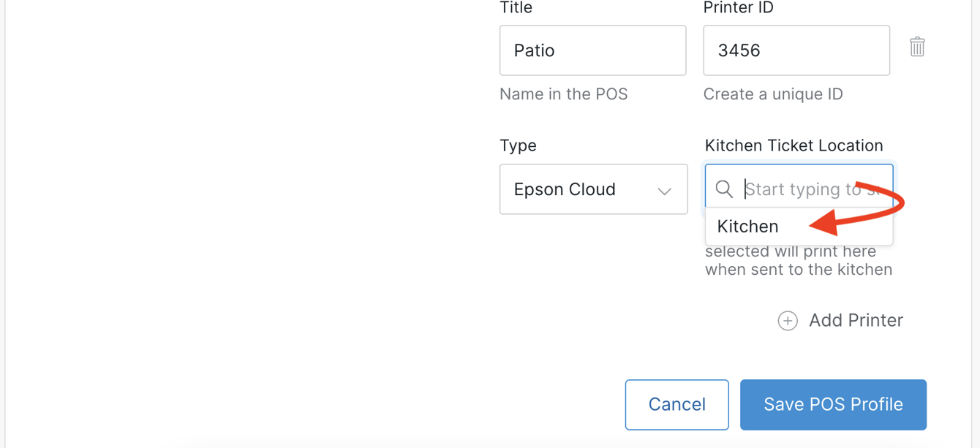Click the 'when sent to the kitchen' helper text
This screenshot has height=448, width=980.
(x=799, y=270)
